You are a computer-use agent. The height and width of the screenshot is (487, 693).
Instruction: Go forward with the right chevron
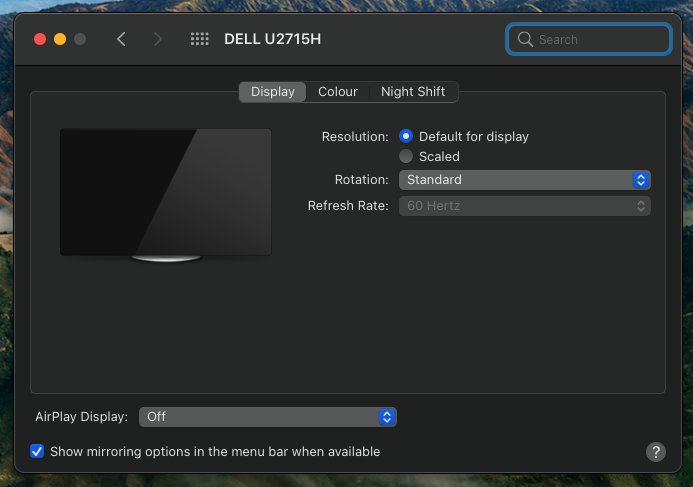point(157,39)
